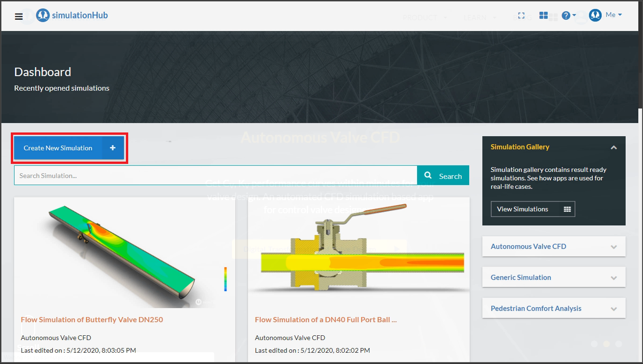The height and width of the screenshot is (364, 643).
Task: Expand the Generic Simulation section
Action: (x=554, y=277)
